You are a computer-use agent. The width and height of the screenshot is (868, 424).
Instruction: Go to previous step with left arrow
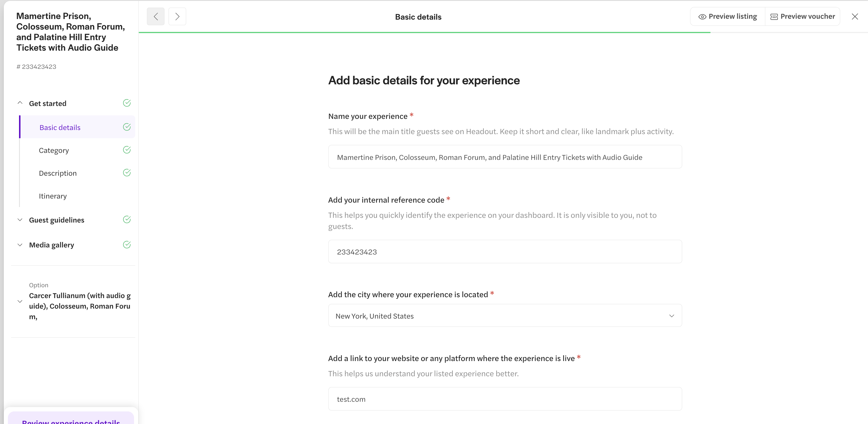155,16
